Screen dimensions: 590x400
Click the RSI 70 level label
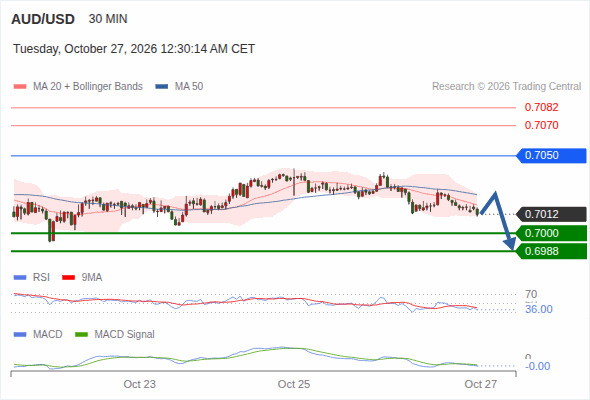pos(531,294)
